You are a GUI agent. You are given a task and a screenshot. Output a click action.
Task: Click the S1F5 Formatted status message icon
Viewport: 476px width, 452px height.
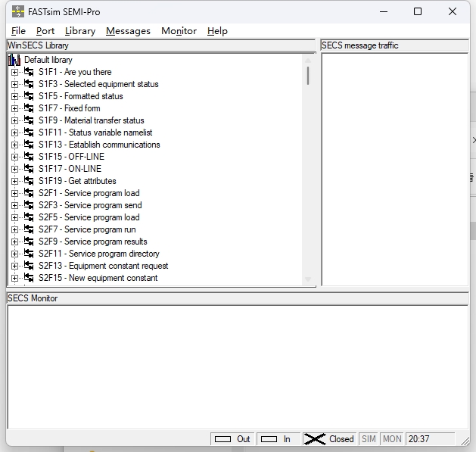29,96
